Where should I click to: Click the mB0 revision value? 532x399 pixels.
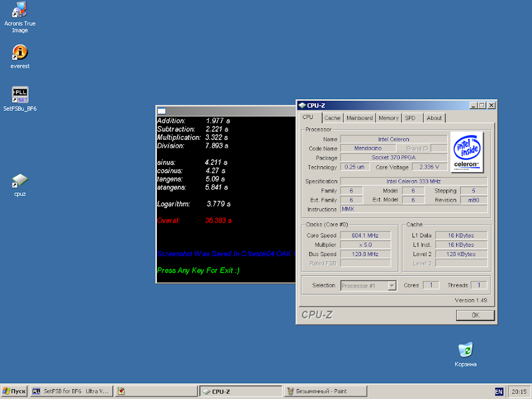click(x=474, y=200)
